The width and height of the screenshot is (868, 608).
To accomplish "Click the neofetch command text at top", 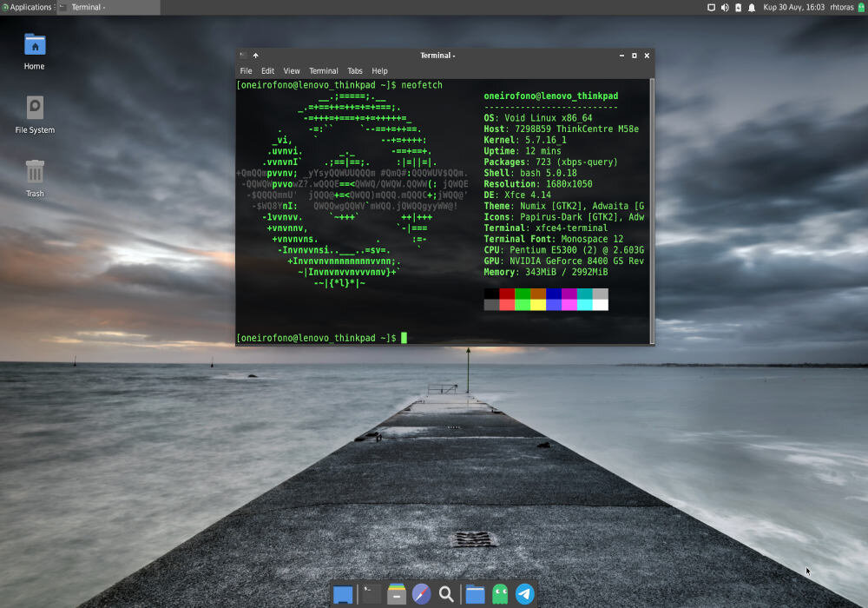I will pos(422,85).
